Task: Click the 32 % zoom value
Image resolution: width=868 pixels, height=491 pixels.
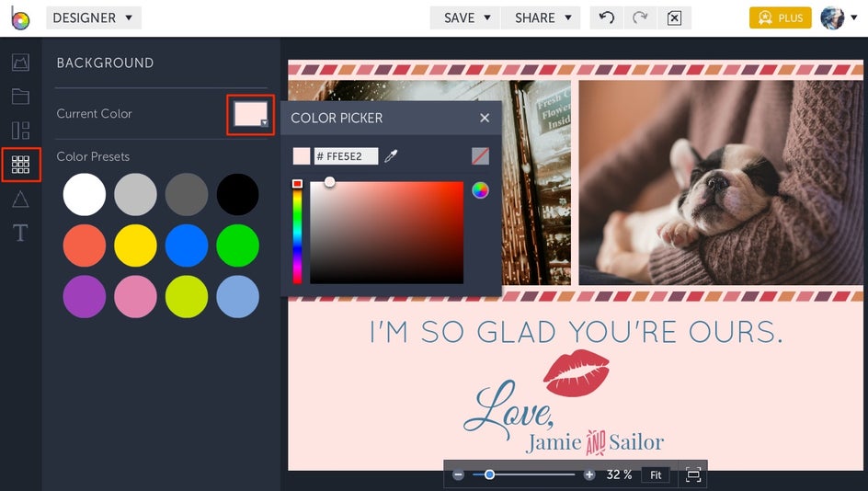Action: (x=619, y=475)
